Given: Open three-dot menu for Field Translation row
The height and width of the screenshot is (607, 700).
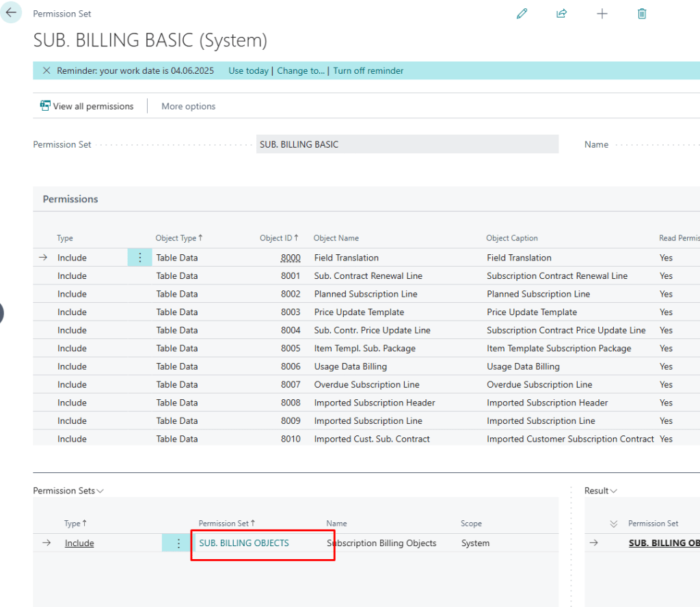Looking at the screenshot, I should (x=140, y=258).
